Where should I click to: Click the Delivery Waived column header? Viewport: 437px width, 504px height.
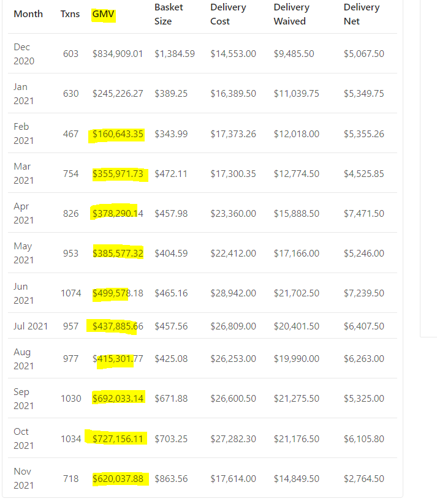[x=292, y=14]
